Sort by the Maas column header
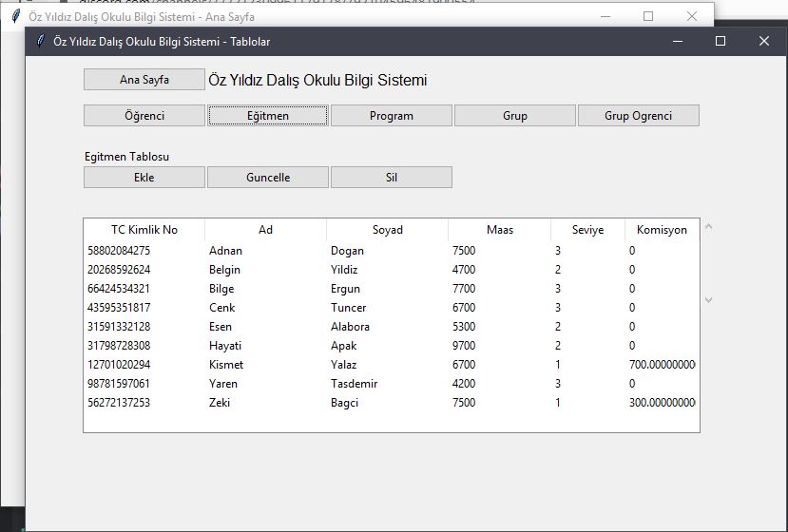Viewport: 788px width, 532px height. tap(500, 230)
